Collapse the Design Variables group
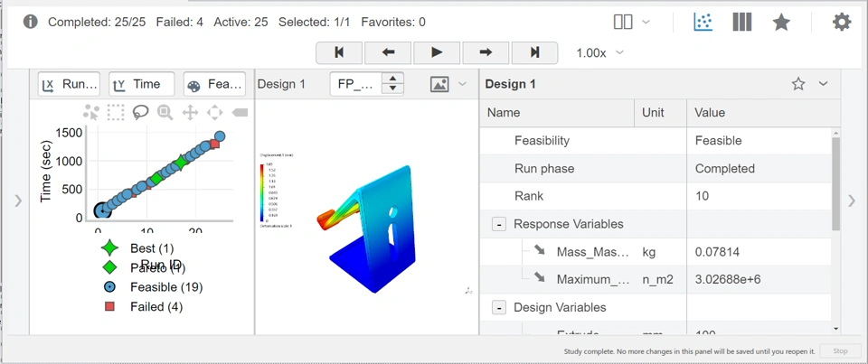This screenshot has height=364, width=868. pyautogui.click(x=498, y=307)
